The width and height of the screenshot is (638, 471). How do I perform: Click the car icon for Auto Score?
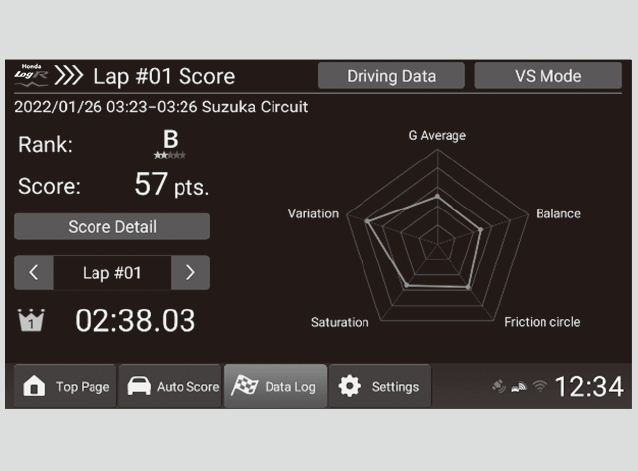[137, 387]
